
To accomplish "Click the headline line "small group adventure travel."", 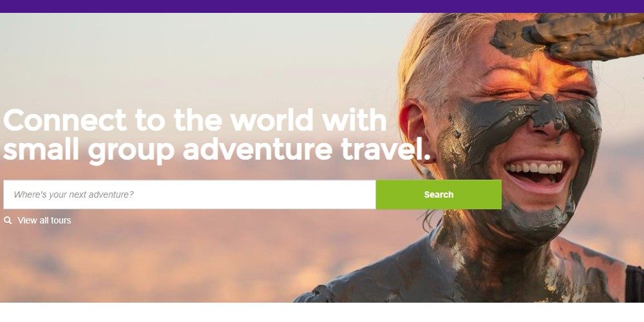I will pos(216,150).
